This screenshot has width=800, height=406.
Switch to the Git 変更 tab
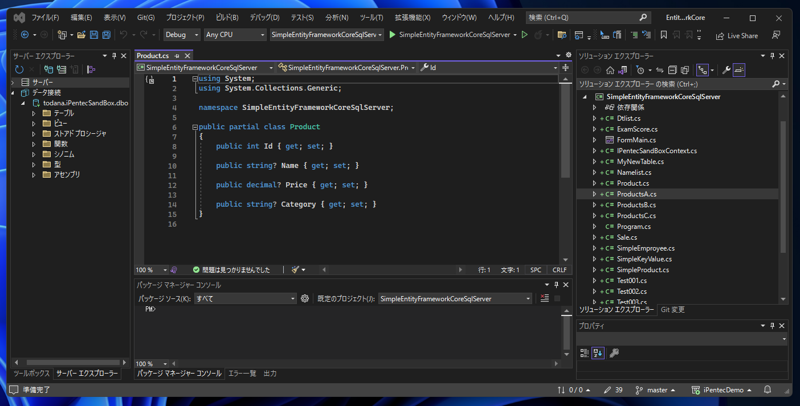[x=672, y=310]
